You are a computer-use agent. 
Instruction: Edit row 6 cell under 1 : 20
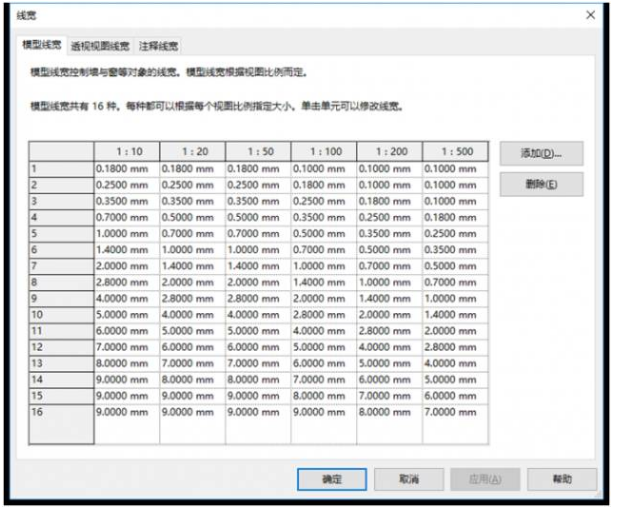[x=193, y=250]
